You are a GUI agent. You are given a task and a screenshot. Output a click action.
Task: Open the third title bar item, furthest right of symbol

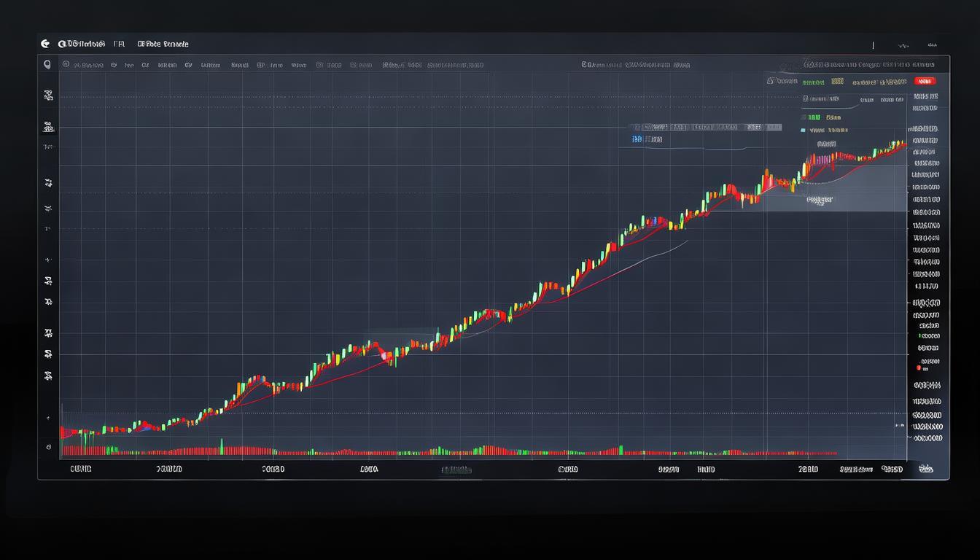point(163,44)
